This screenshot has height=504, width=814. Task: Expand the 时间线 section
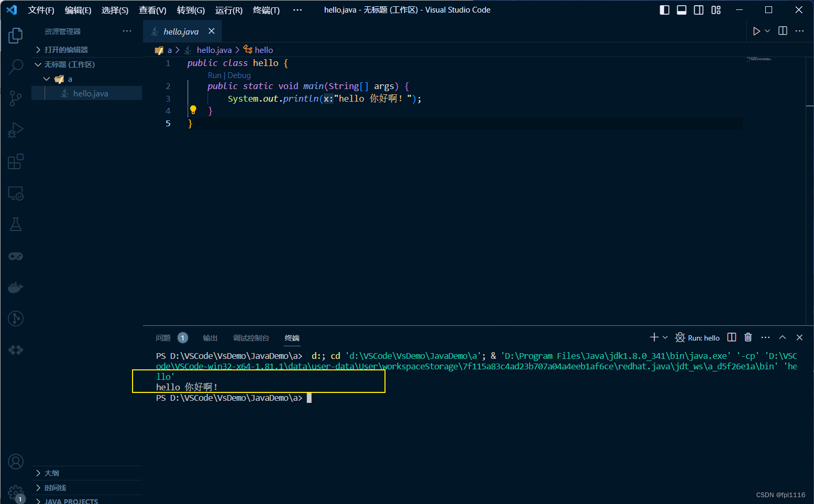(x=86, y=488)
